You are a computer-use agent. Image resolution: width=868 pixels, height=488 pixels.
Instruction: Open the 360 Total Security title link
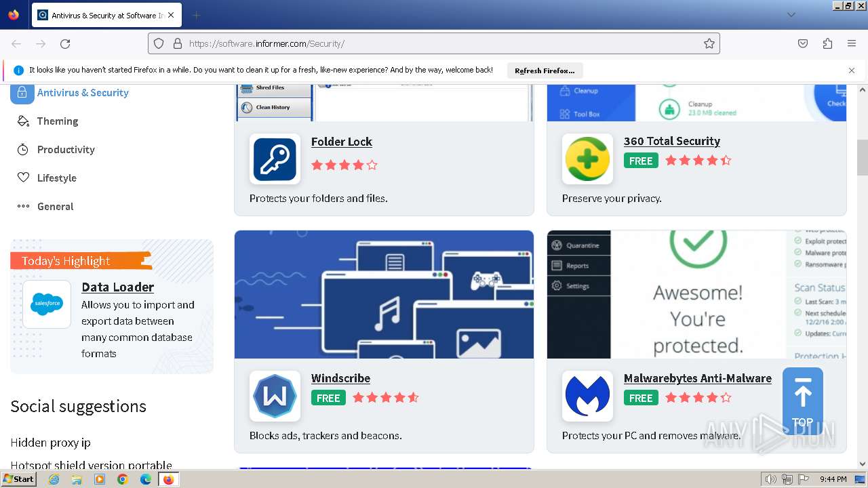pyautogui.click(x=672, y=141)
